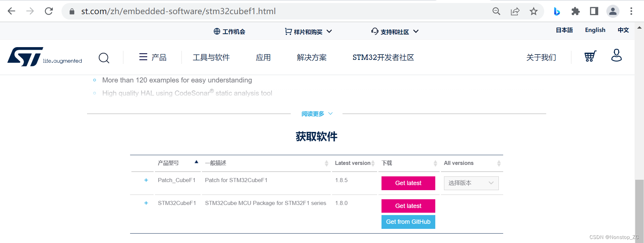
Task: Click 'More than 120 examples' text
Action: click(177, 80)
